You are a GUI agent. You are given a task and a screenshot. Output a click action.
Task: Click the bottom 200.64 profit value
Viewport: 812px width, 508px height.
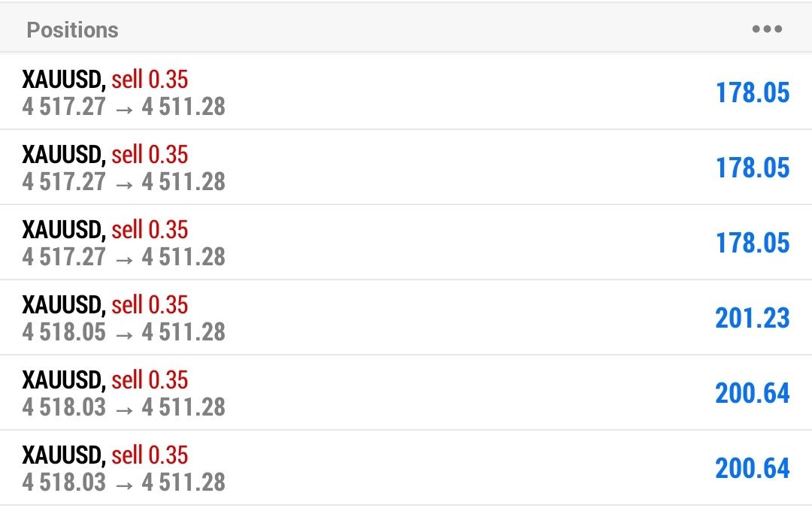pyautogui.click(x=753, y=468)
